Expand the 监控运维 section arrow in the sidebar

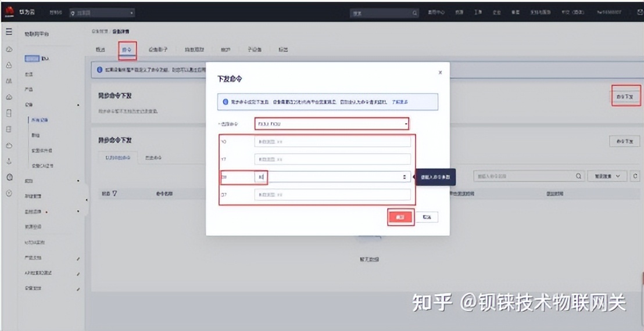pyautogui.click(x=78, y=211)
